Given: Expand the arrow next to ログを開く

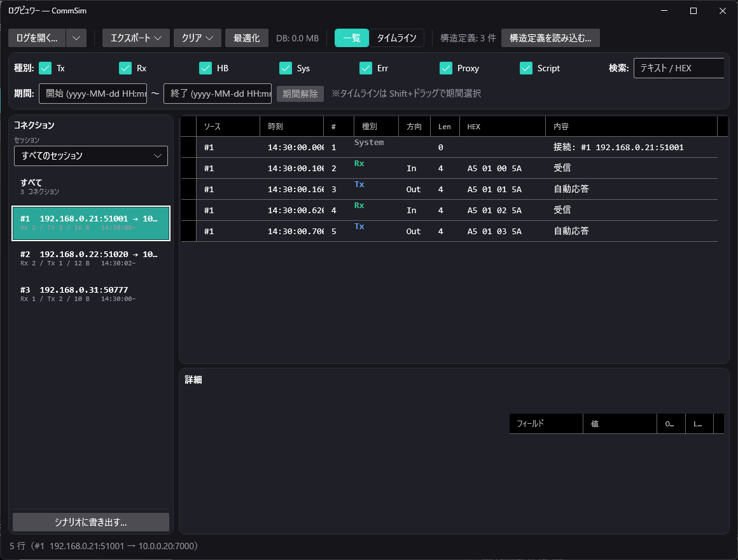Looking at the screenshot, I should coord(76,38).
